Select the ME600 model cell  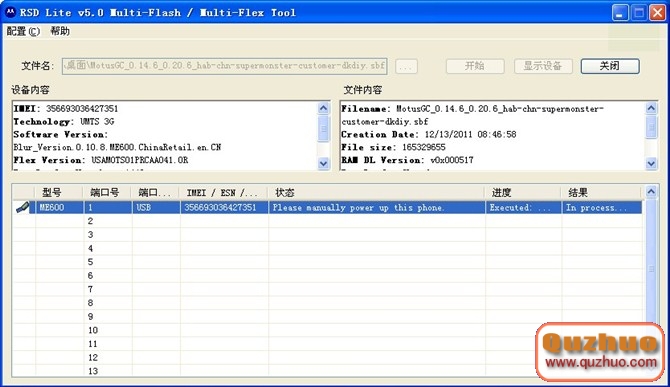tap(59, 208)
